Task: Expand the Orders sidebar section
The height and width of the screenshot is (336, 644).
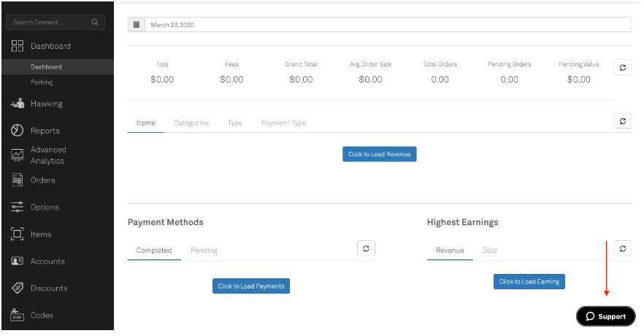Action: (42, 180)
